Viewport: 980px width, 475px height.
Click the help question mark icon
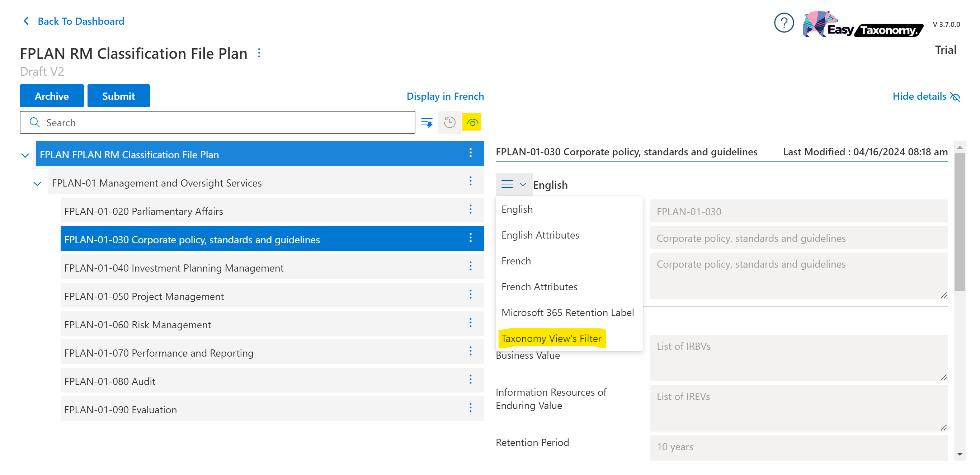pos(783,23)
